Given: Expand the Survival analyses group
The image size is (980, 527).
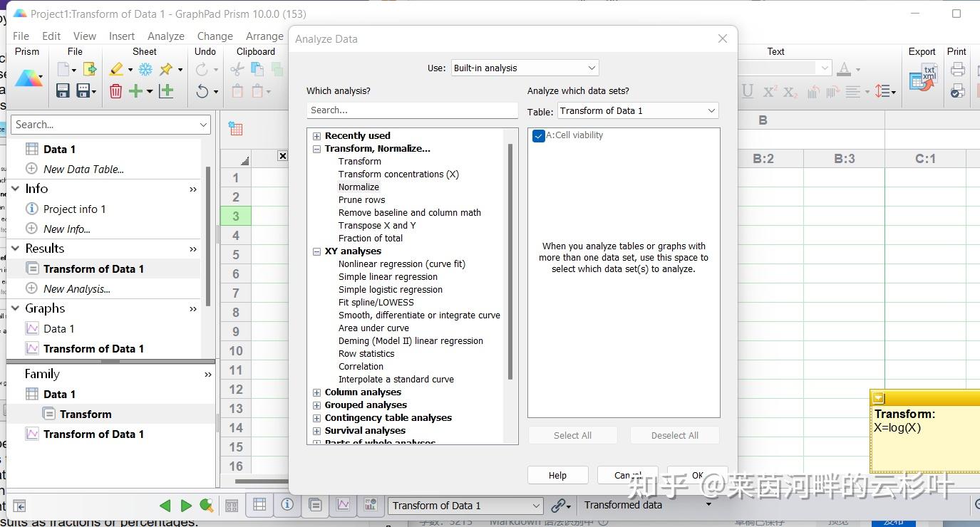Looking at the screenshot, I should pyautogui.click(x=316, y=431).
